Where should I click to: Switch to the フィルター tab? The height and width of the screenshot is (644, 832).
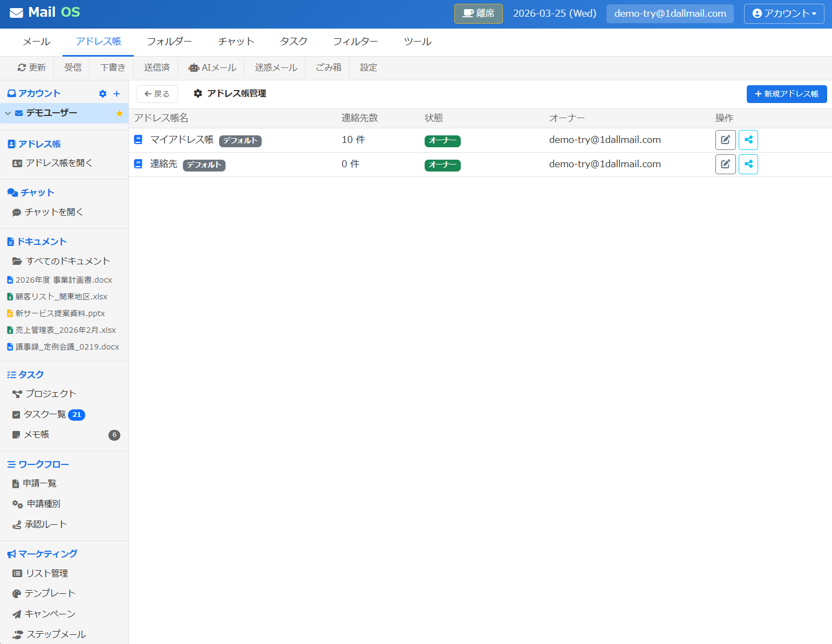click(x=355, y=42)
